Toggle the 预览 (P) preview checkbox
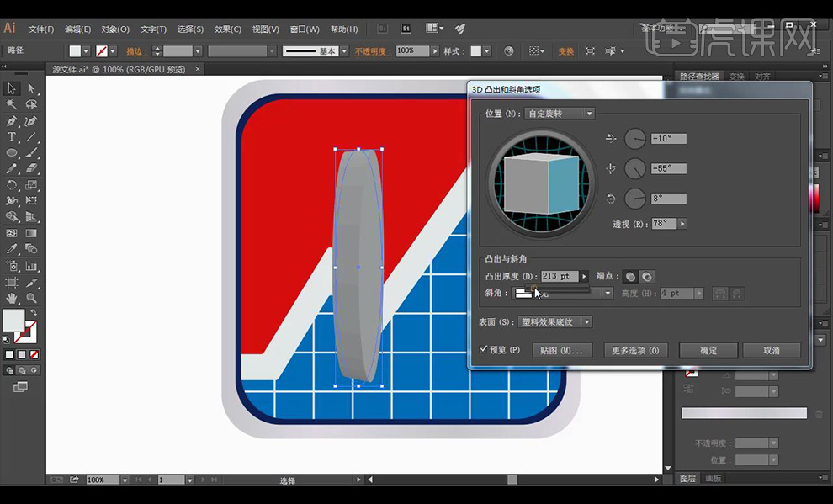This screenshot has height=504, width=833. tap(484, 349)
